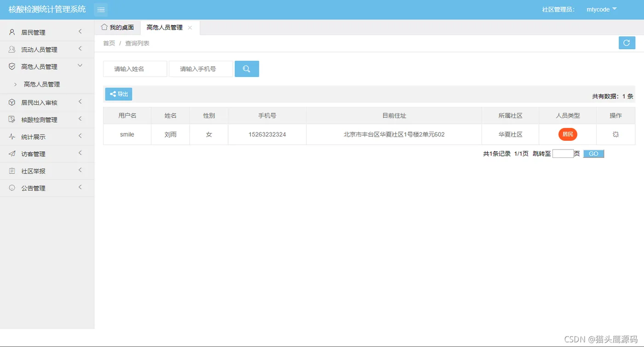The height and width of the screenshot is (347, 644).
Task: Open the 统计展示 sidebar menu
Action: click(47, 137)
